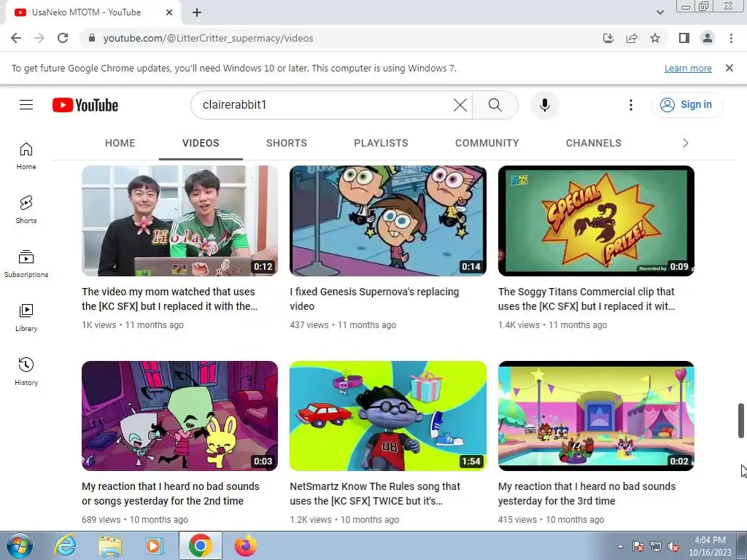Click the magnifier search button
The width and height of the screenshot is (747, 560).
495,105
